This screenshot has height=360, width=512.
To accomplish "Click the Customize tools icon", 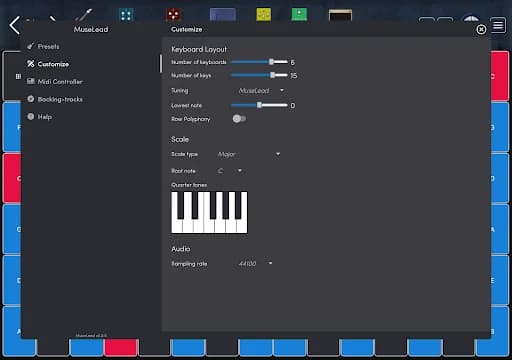I will pyautogui.click(x=31, y=63).
